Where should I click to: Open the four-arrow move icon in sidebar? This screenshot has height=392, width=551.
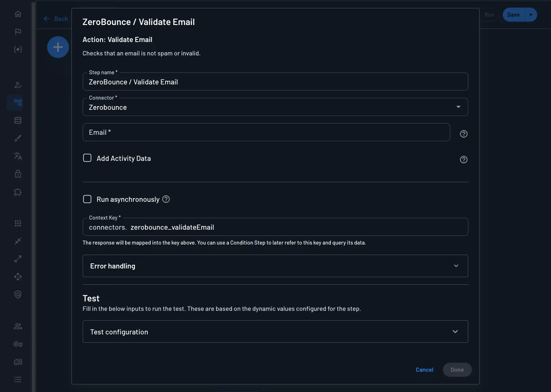[18, 276]
